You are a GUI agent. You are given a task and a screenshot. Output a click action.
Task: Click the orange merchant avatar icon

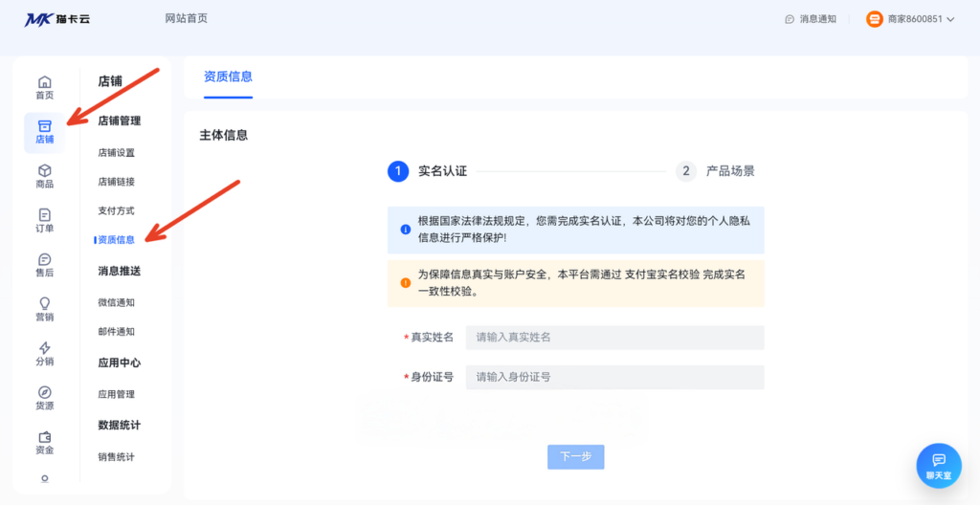click(875, 19)
